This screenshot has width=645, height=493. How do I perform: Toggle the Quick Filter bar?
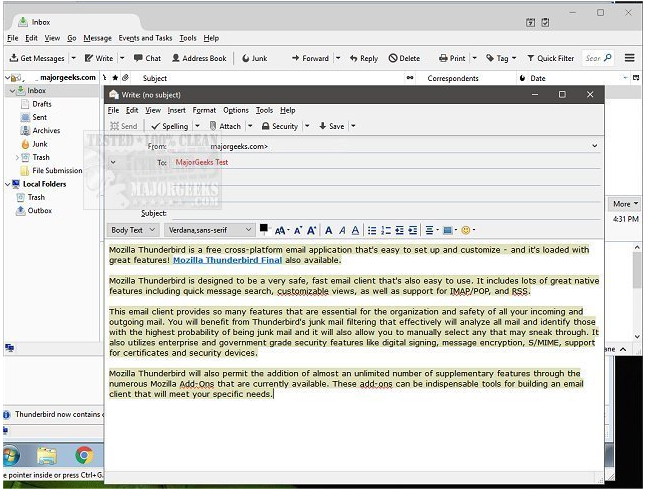550,58
